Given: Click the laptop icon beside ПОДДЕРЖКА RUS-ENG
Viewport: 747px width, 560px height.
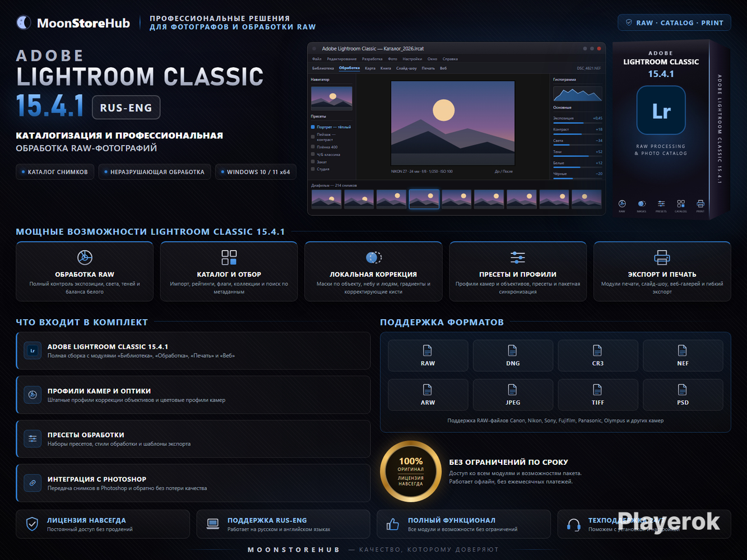Looking at the screenshot, I should click(x=213, y=524).
